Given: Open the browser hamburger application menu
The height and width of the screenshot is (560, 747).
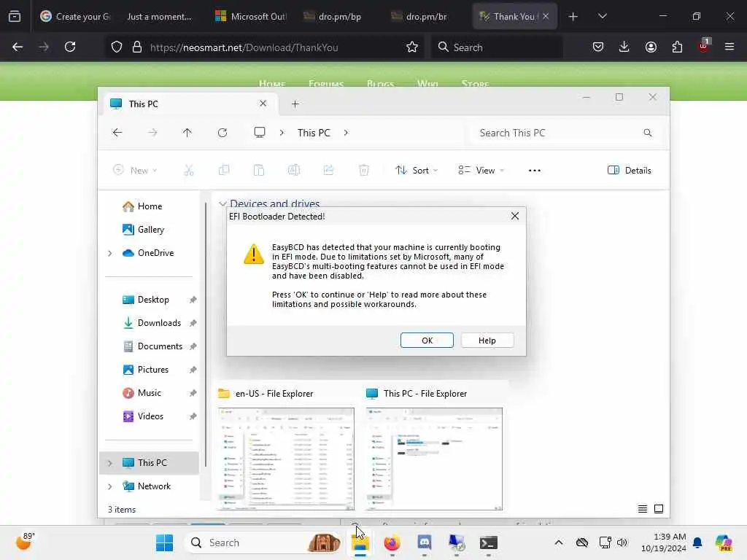Looking at the screenshot, I should [x=729, y=47].
